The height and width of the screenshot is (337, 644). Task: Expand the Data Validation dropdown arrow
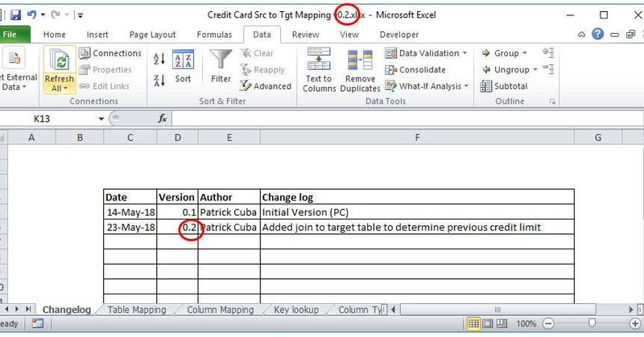pos(465,53)
